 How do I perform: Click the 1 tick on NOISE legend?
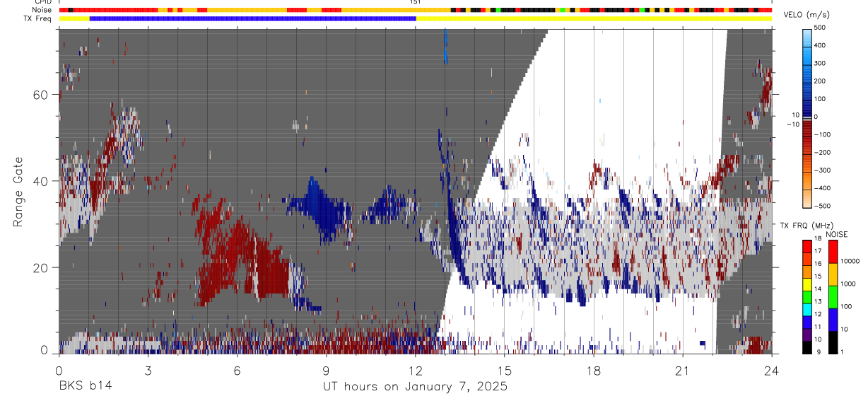point(841,353)
